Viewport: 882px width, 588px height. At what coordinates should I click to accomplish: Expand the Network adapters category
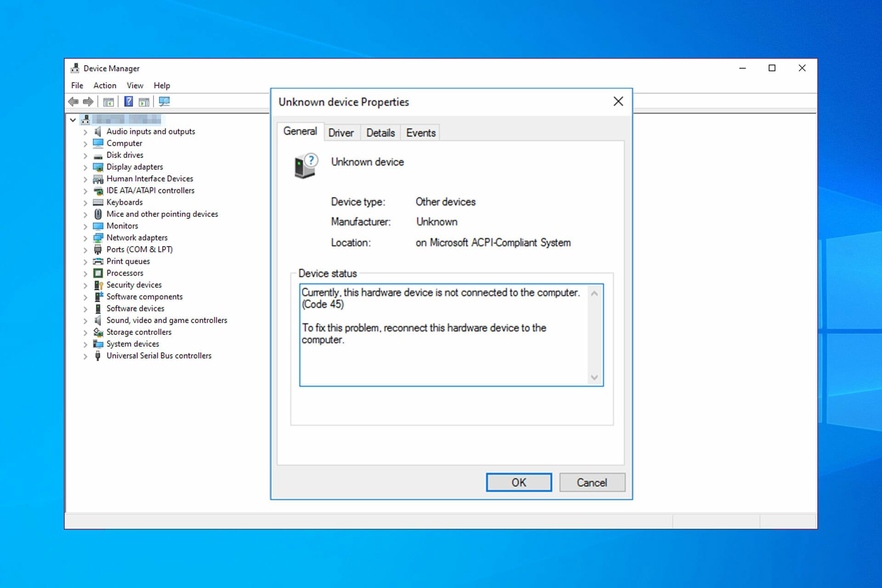pyautogui.click(x=85, y=238)
